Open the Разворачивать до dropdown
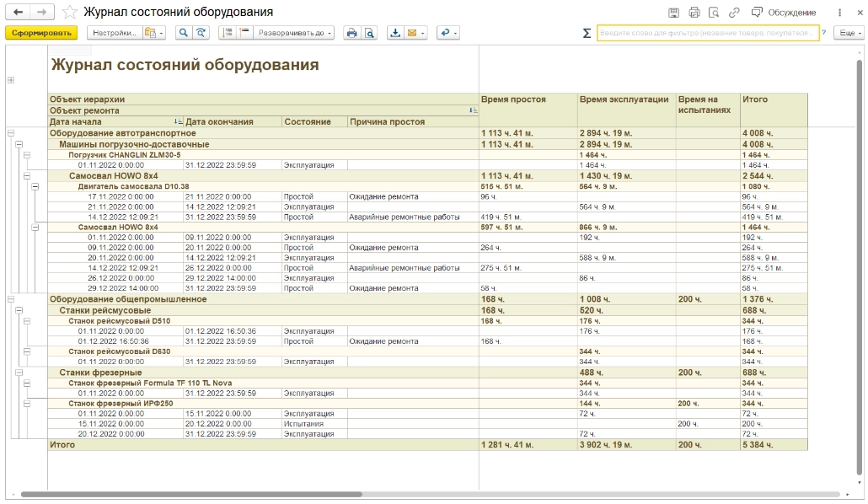Image resolution: width=868 pixels, height=504 pixels. pos(295,33)
